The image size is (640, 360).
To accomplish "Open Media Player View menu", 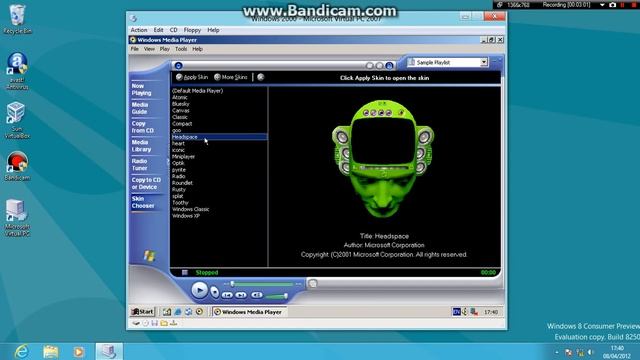I will pyautogui.click(x=149, y=49).
